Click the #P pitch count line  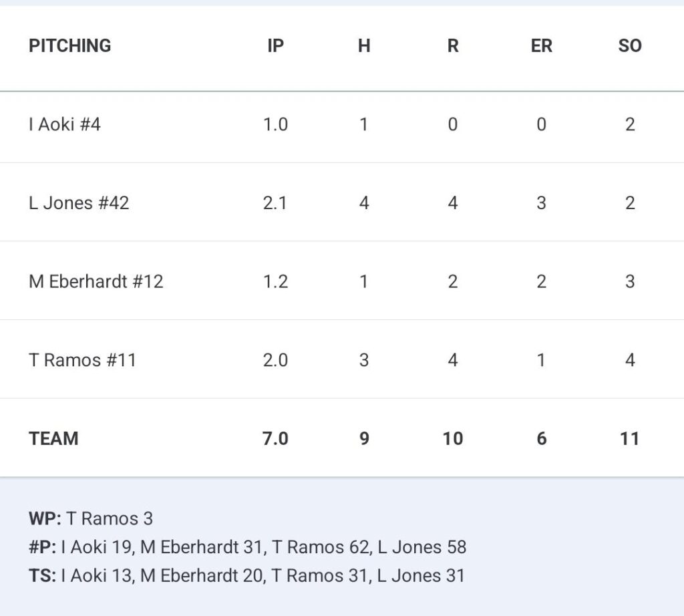[247, 547]
